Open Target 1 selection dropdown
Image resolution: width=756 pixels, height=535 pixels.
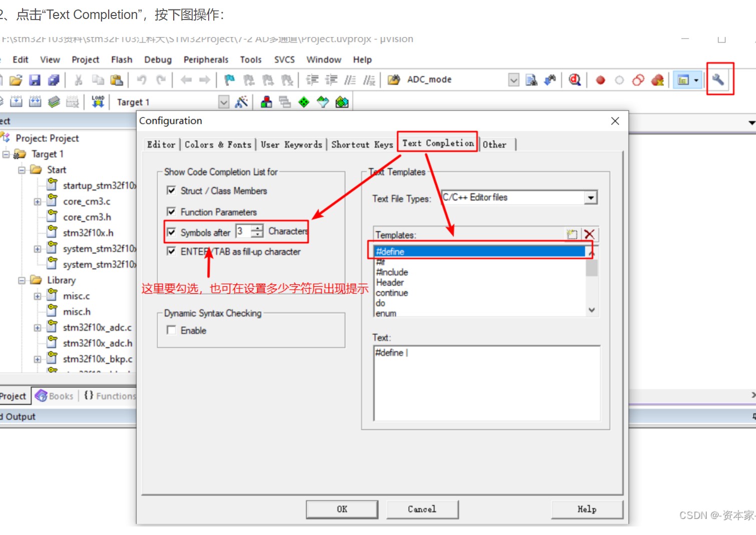(x=224, y=102)
